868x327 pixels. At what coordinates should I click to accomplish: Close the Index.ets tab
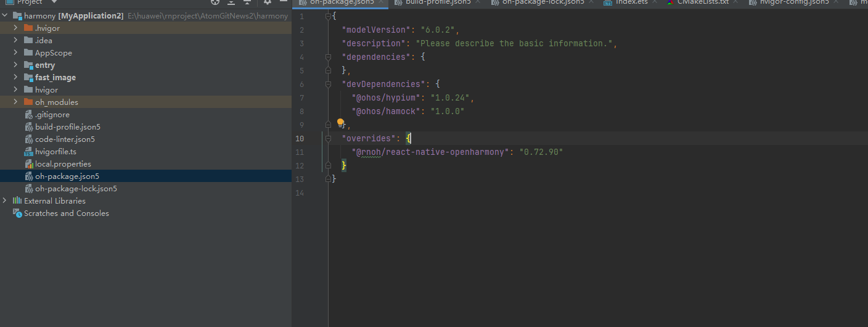pos(655,2)
